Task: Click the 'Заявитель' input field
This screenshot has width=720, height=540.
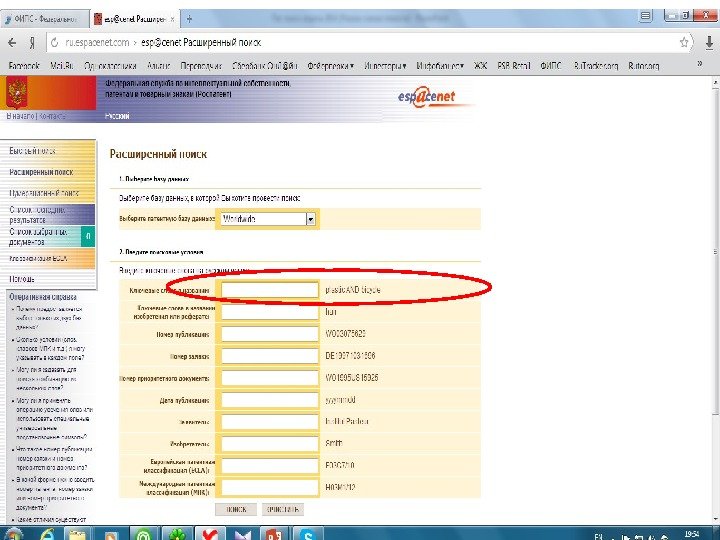Action: 270,422
